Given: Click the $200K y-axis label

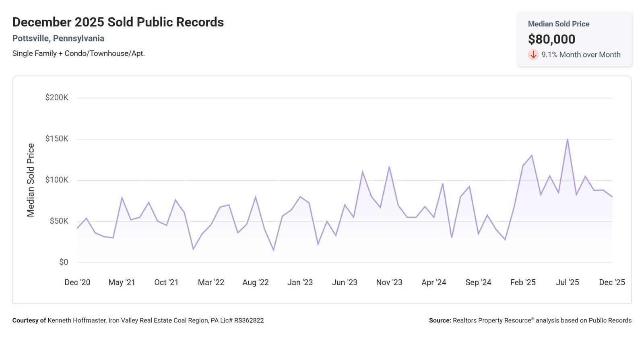Looking at the screenshot, I should (57, 97).
